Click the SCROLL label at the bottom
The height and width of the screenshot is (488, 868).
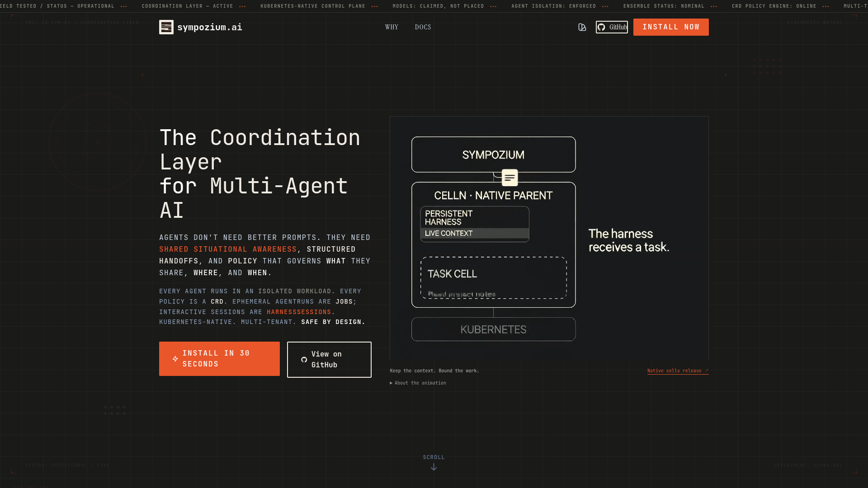(434, 457)
